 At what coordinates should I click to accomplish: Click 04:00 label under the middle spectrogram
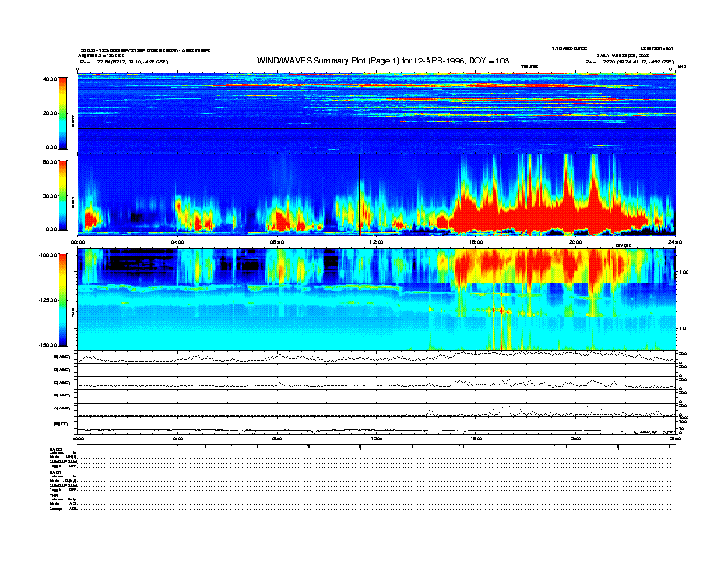click(177, 242)
